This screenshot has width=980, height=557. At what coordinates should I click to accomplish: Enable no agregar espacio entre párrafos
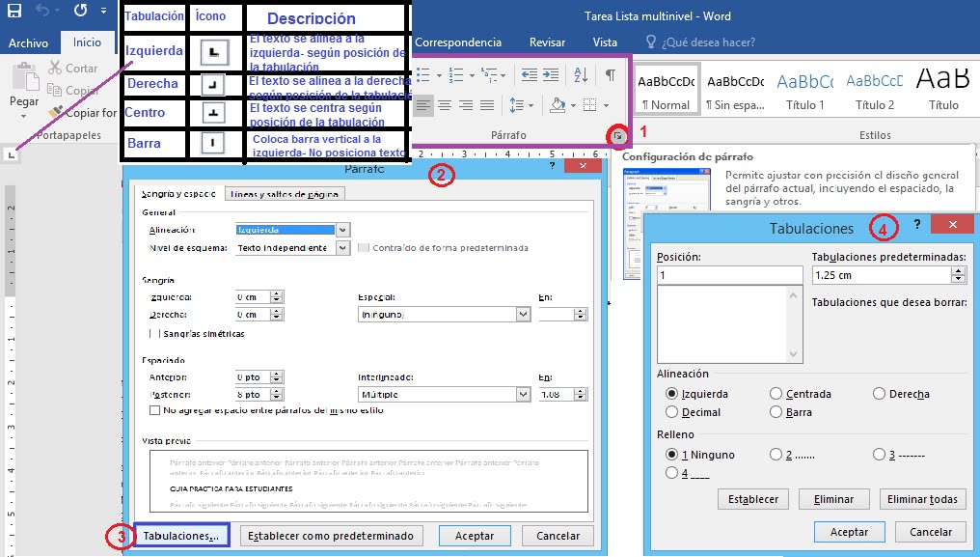pyautogui.click(x=156, y=409)
